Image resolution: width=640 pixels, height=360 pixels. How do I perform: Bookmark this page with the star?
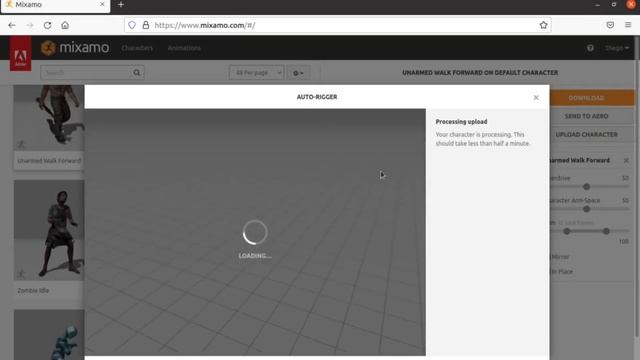543,25
